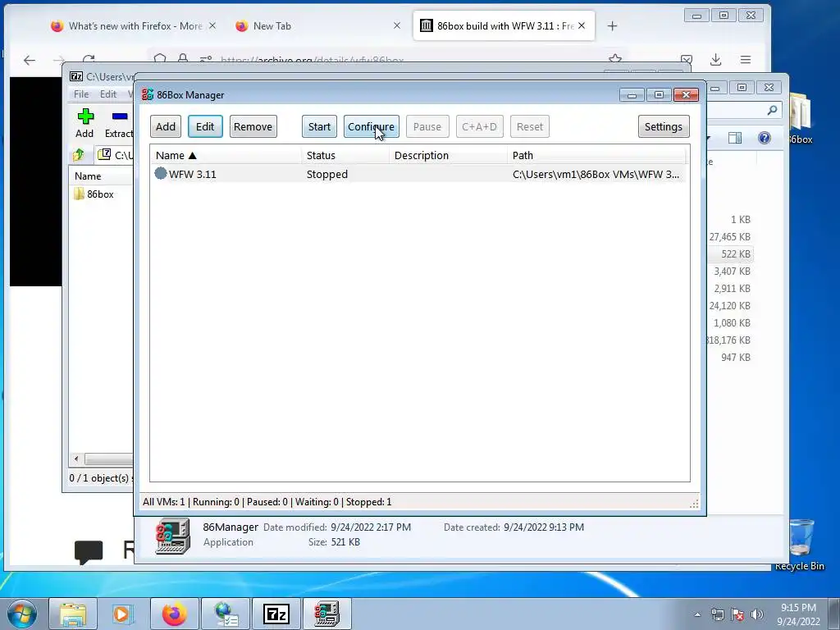
Task: Select the WFW 3.11 row
Action: coord(419,174)
